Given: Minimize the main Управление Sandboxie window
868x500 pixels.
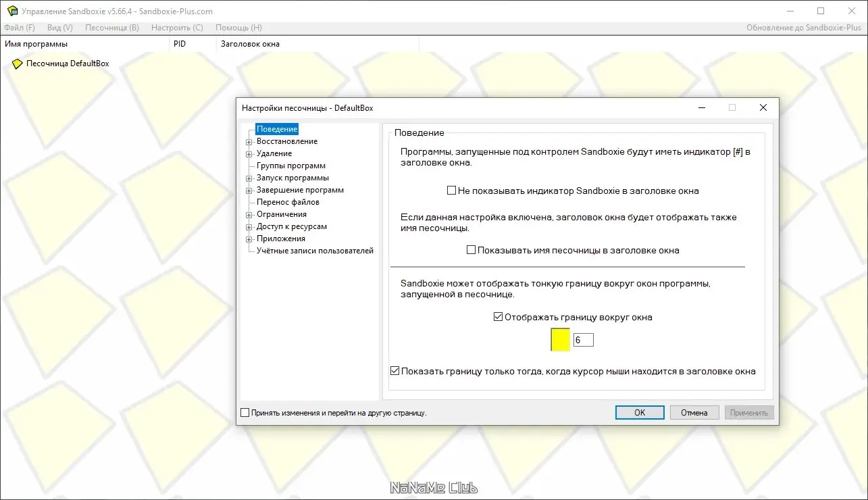Looking at the screenshot, I should pyautogui.click(x=790, y=11).
